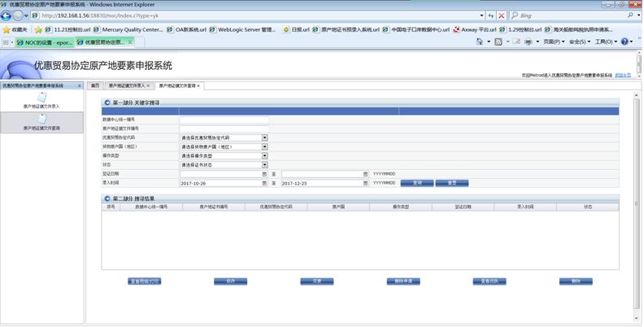Open calendar picker beside 2017-10-26

[264, 183]
